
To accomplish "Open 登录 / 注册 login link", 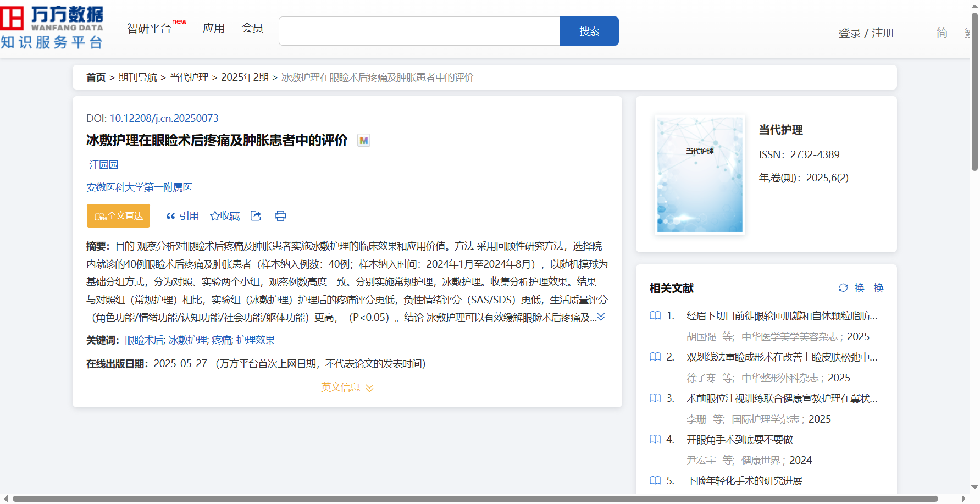I will pyautogui.click(x=866, y=33).
